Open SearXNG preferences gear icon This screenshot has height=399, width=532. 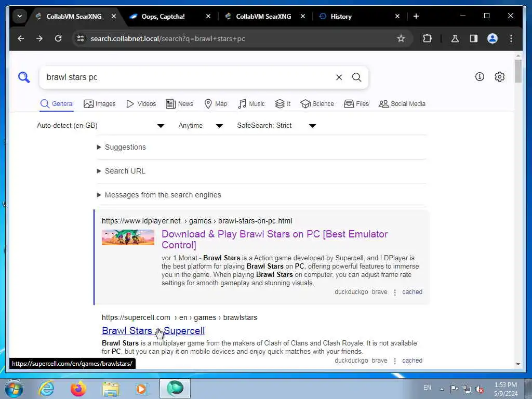[499, 77]
